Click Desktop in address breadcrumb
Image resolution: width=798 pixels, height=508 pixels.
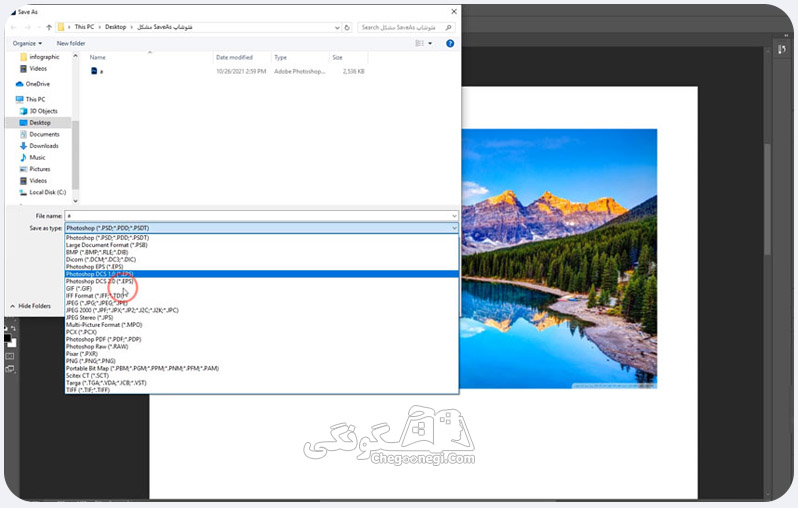point(116,27)
